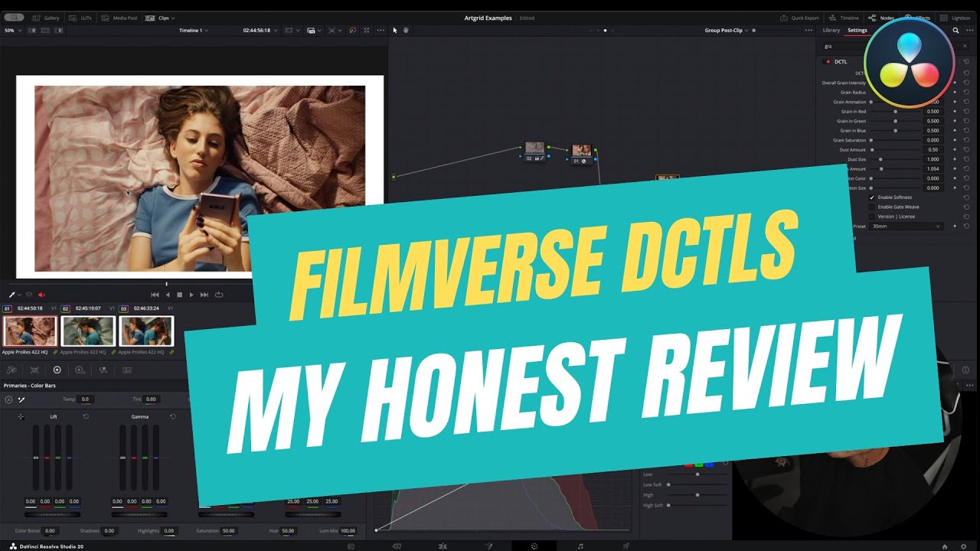Select the eyedropper qualifier tool below the viewer
This screenshot has width=980, height=551.
12,295
